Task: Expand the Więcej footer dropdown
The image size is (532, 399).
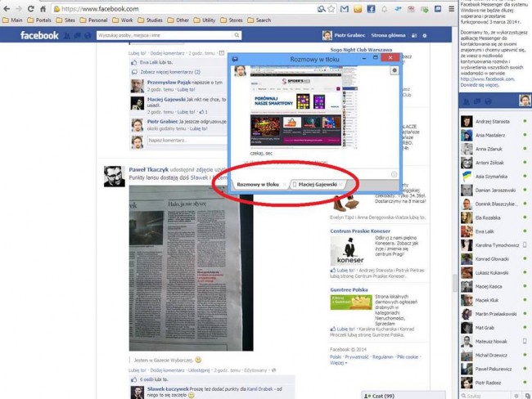Action: point(339,363)
